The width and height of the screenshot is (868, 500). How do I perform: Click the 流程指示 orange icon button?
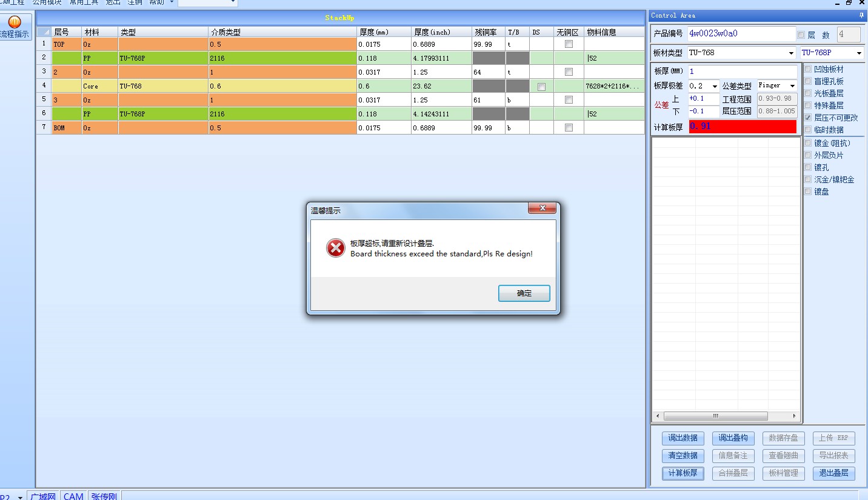(14, 28)
